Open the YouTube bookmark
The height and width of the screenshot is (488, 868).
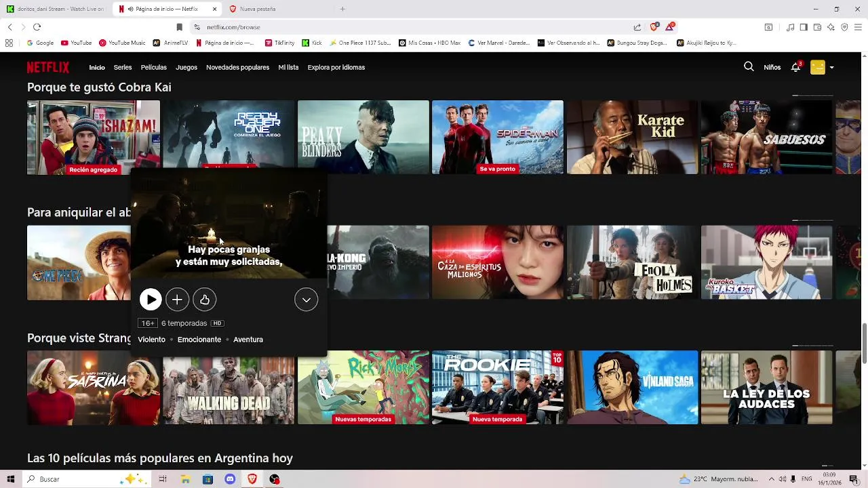(76, 43)
